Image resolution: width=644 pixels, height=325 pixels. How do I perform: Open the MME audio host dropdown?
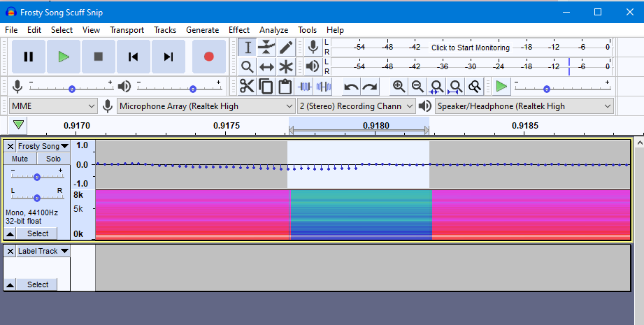(53, 106)
